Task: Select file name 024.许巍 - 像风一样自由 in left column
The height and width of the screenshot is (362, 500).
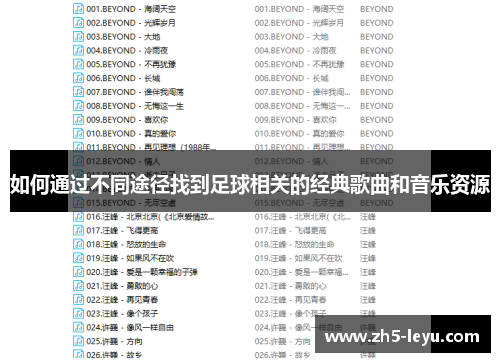Action: point(130,328)
